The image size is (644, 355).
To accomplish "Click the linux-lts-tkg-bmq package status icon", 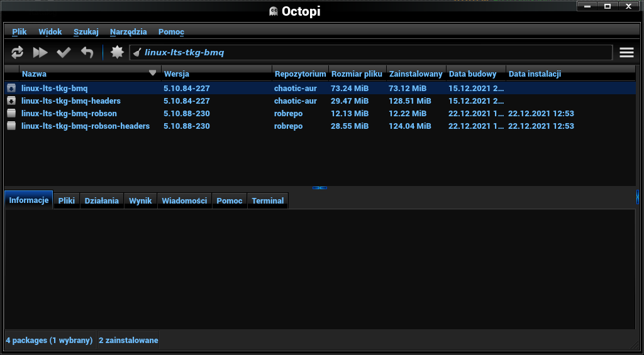I will point(11,88).
